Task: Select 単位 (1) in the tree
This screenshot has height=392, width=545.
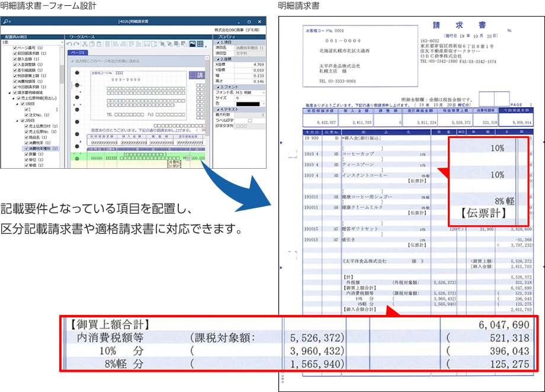Action: (x=36, y=159)
